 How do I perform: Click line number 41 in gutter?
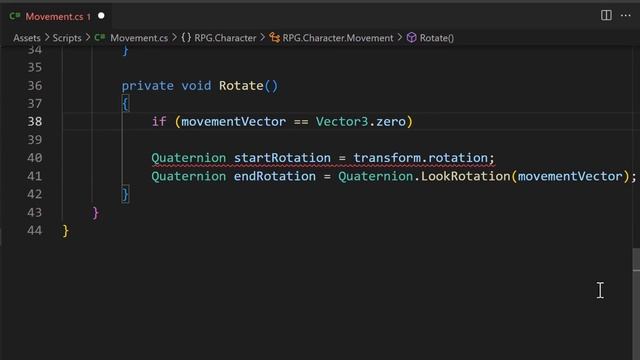[35, 176]
